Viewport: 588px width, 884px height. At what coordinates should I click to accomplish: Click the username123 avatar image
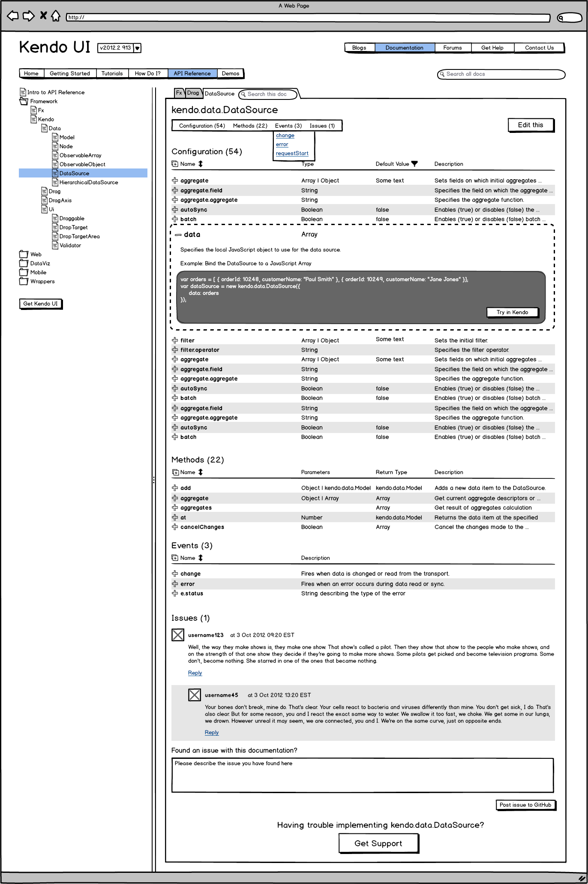pos(178,635)
